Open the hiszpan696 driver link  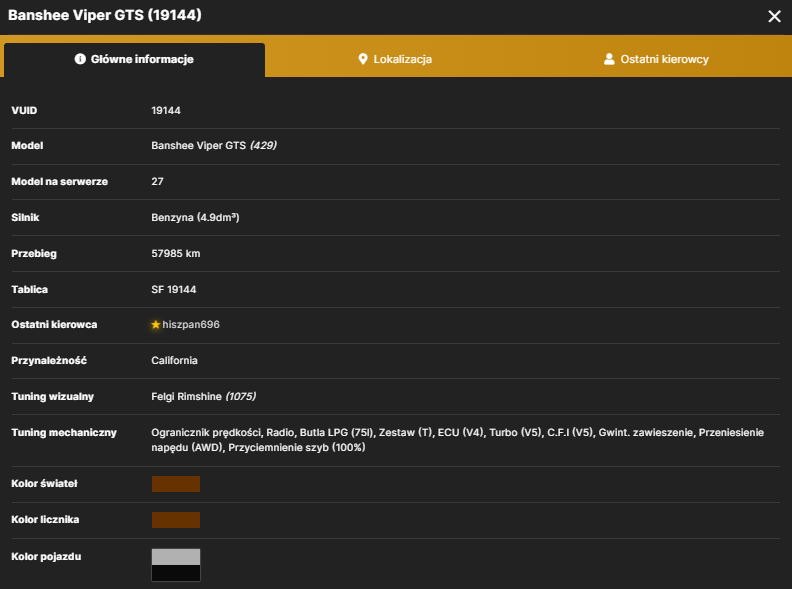coord(191,324)
